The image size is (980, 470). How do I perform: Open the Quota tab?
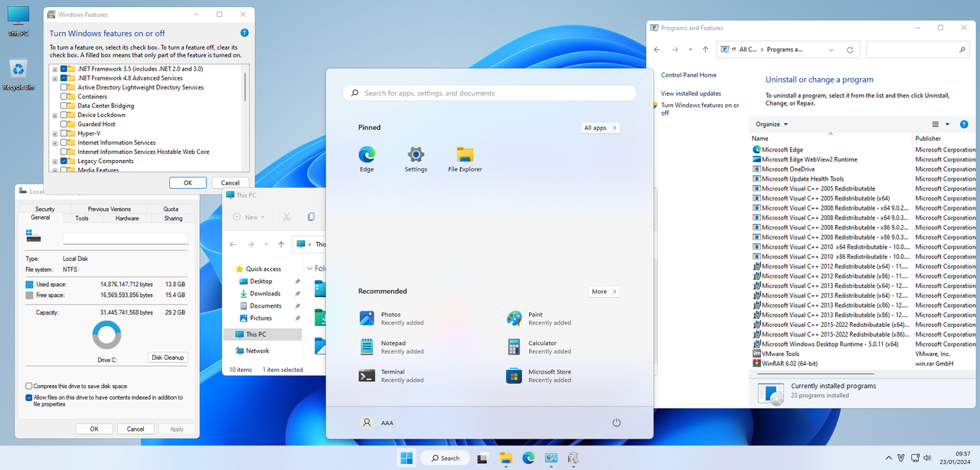point(170,209)
